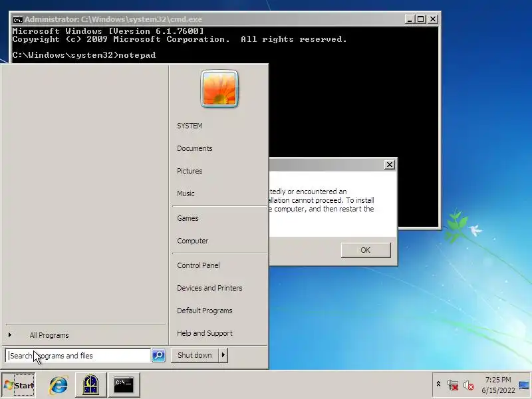Click the Start button on taskbar
Screen dimensions: 532x399
(x=19, y=385)
